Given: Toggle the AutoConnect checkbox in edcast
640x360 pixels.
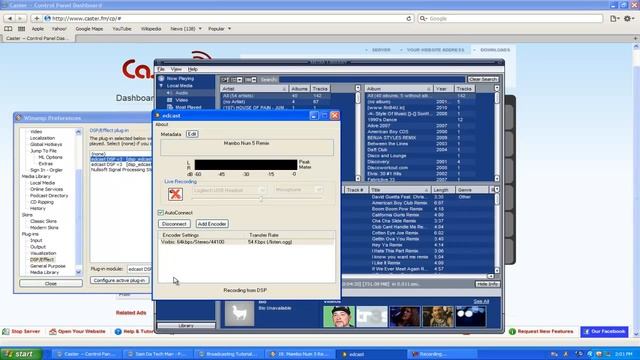Looking at the screenshot, I should click(160, 213).
